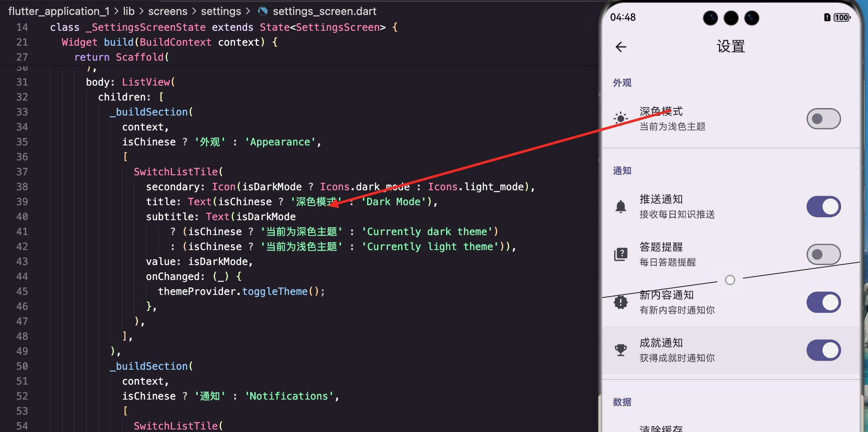This screenshot has height=432, width=868.
Task: Click SwitchListTile( on line 37
Action: [x=178, y=172]
